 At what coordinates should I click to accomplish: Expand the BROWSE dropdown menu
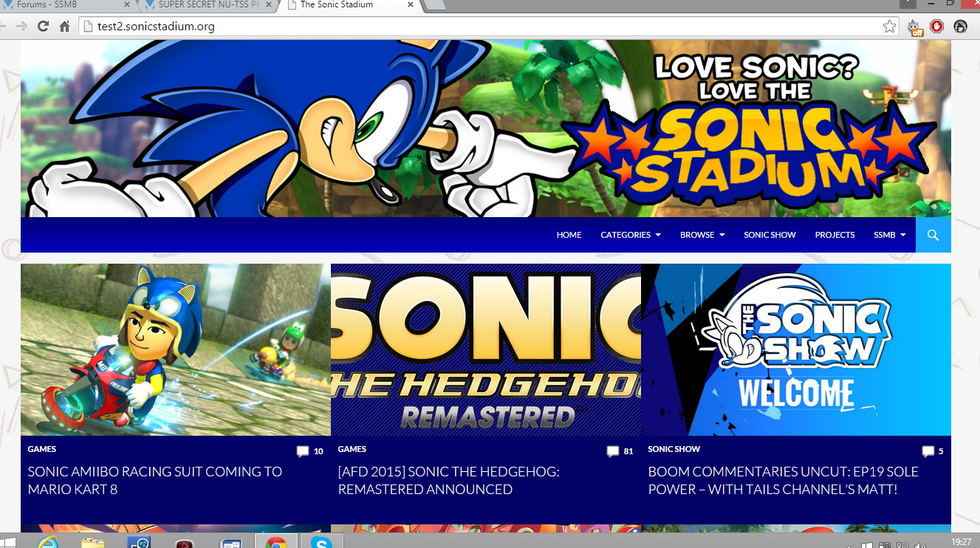coord(702,235)
